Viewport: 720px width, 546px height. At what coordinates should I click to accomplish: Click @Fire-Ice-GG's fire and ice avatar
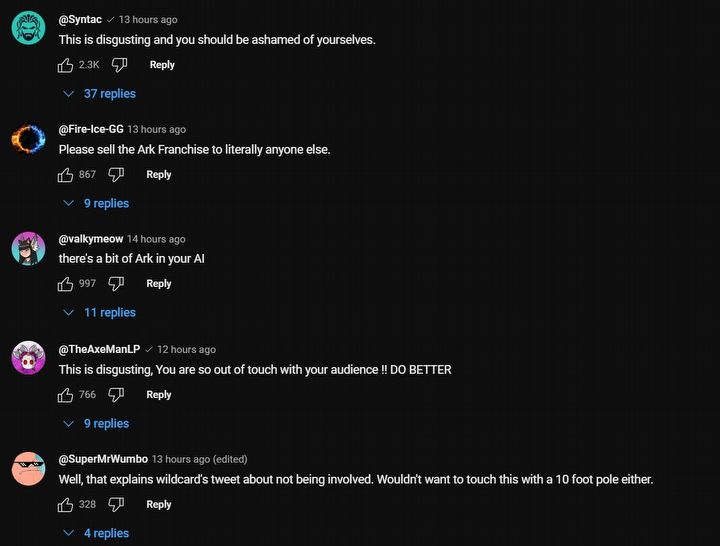pyautogui.click(x=28, y=138)
